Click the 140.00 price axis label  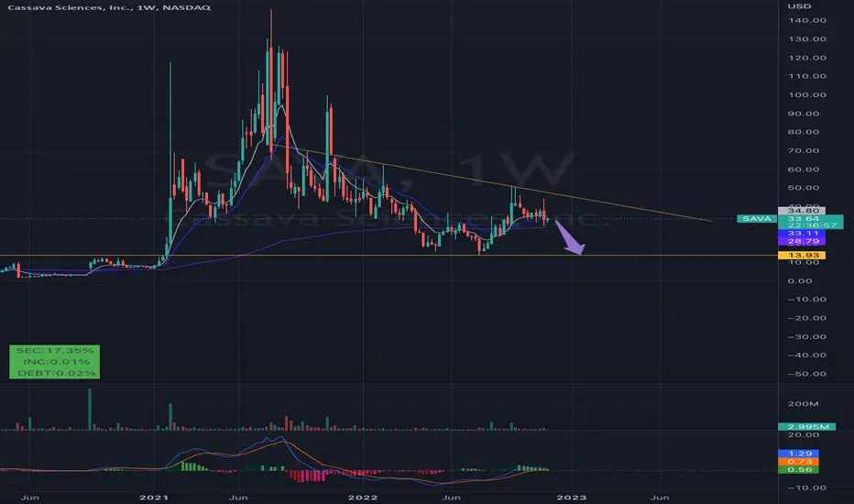[806, 20]
